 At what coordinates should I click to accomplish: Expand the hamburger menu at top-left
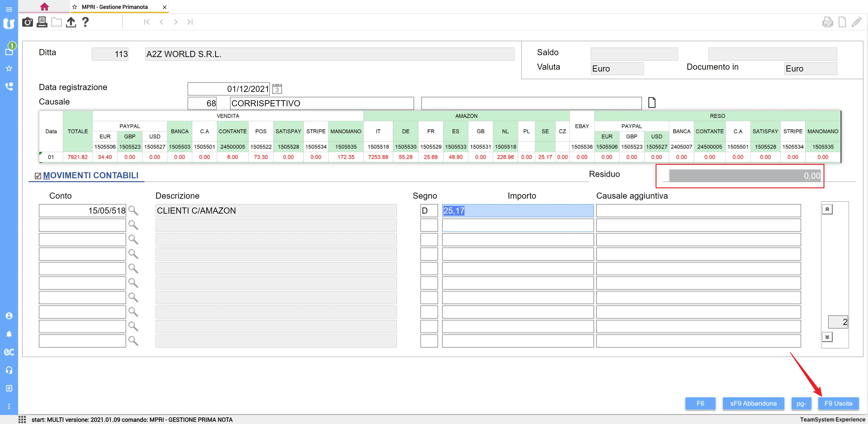tap(9, 9)
